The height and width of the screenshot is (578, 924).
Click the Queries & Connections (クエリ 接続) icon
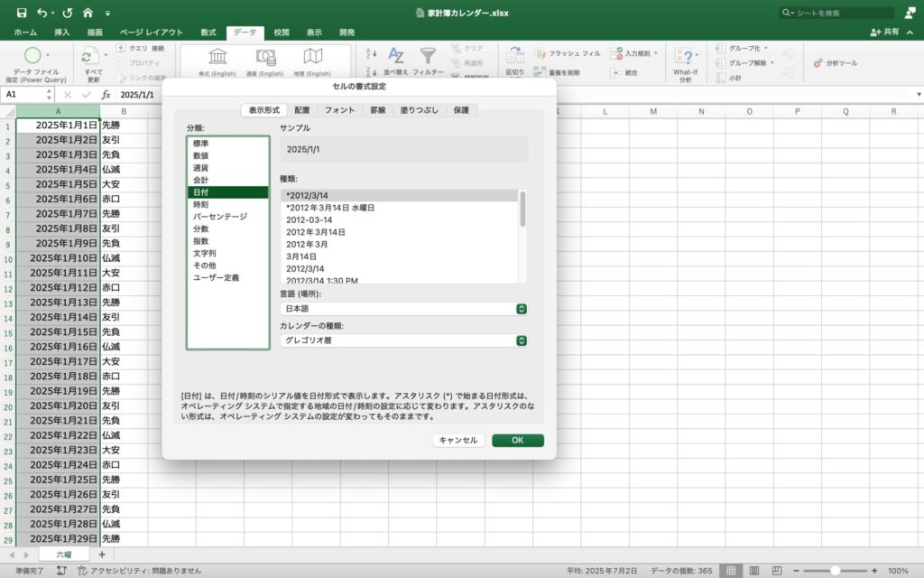pyautogui.click(x=121, y=48)
